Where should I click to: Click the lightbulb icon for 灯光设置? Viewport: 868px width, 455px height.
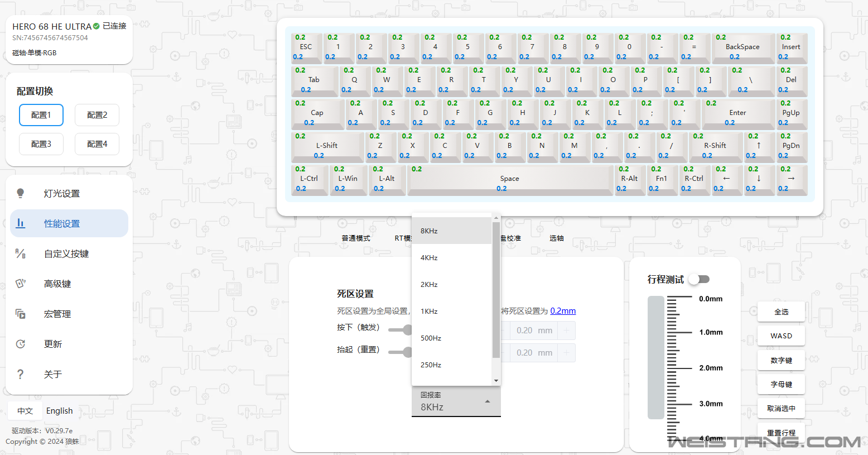click(x=21, y=193)
